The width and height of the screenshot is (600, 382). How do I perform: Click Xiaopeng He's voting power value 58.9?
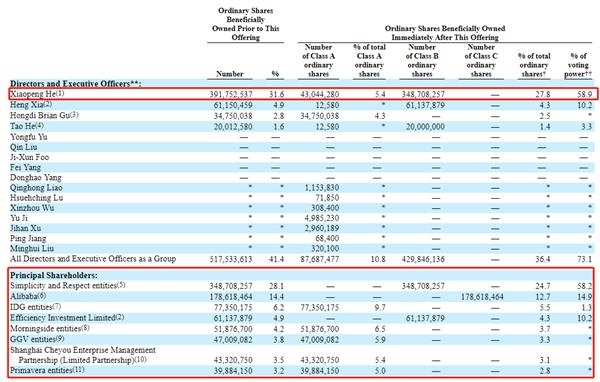pyautogui.click(x=585, y=94)
